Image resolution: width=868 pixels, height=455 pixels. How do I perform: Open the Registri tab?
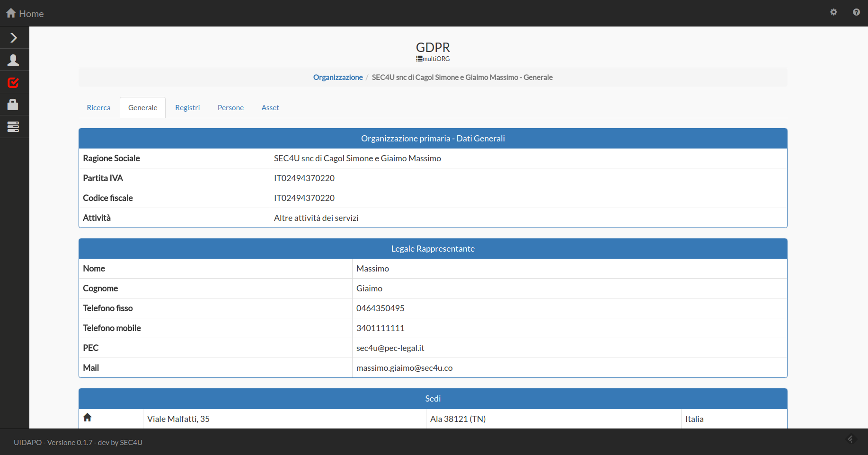point(187,108)
